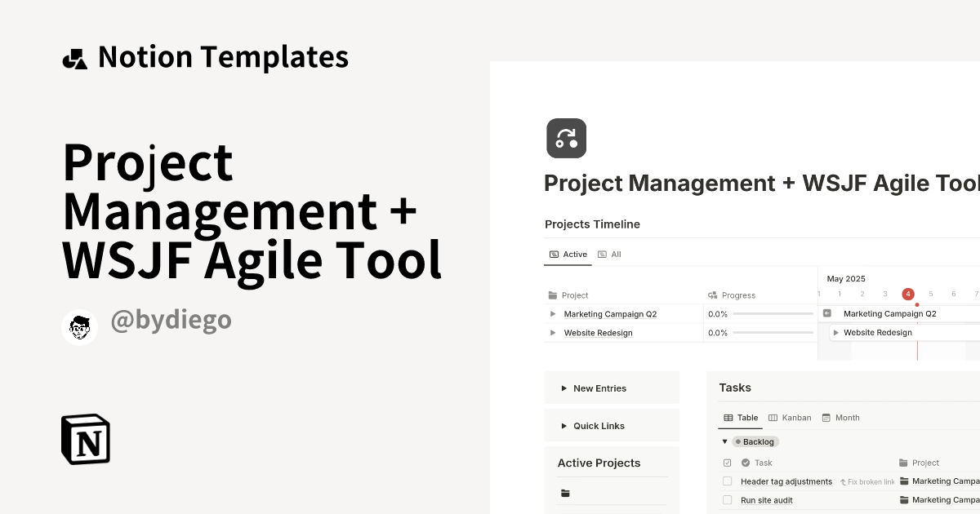Open the Month view tab
This screenshot has height=514, width=980.
(840, 418)
